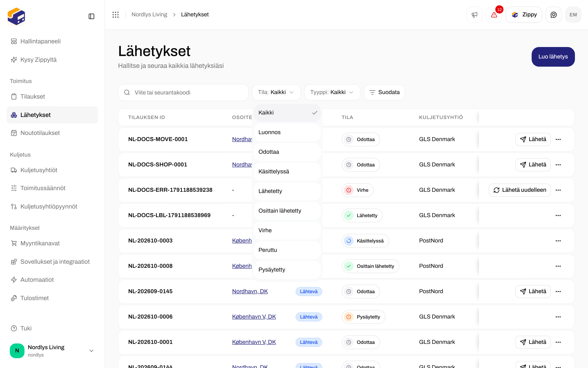This screenshot has height=368, width=588.
Task: Open the Tila: Kaikki dropdown
Action: tap(276, 92)
